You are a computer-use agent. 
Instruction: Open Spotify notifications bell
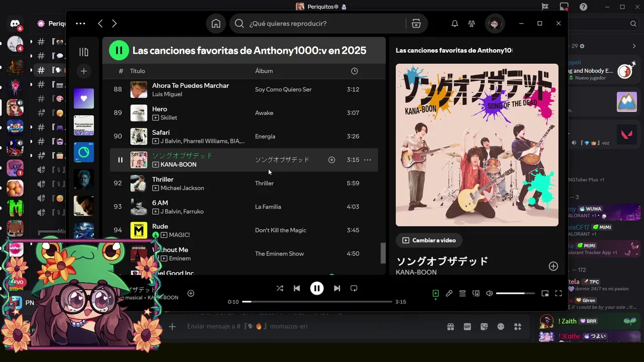pyautogui.click(x=455, y=24)
